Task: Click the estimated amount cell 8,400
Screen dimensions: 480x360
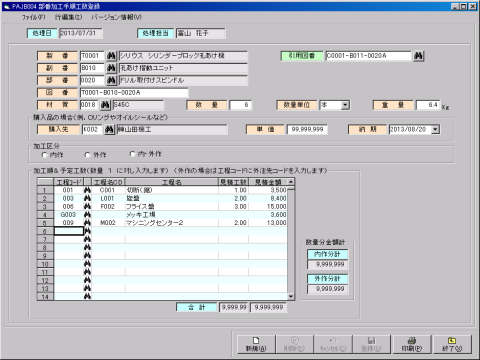Action: [268, 198]
